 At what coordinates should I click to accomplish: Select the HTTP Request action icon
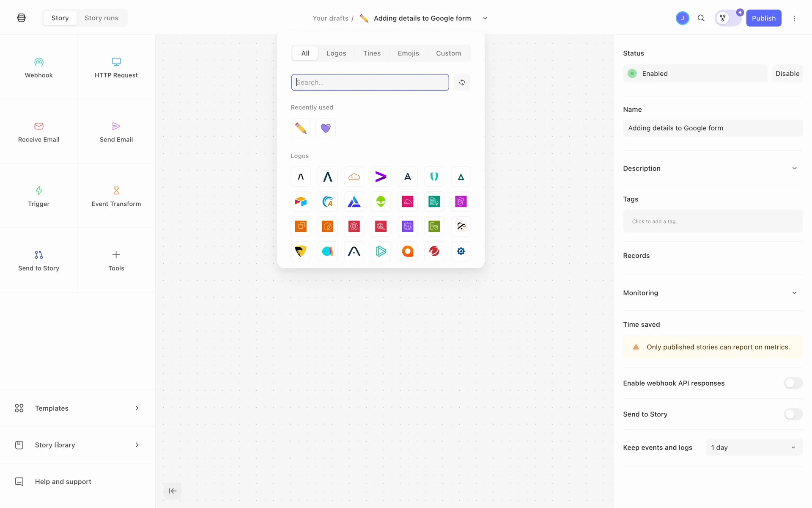pyautogui.click(x=116, y=62)
